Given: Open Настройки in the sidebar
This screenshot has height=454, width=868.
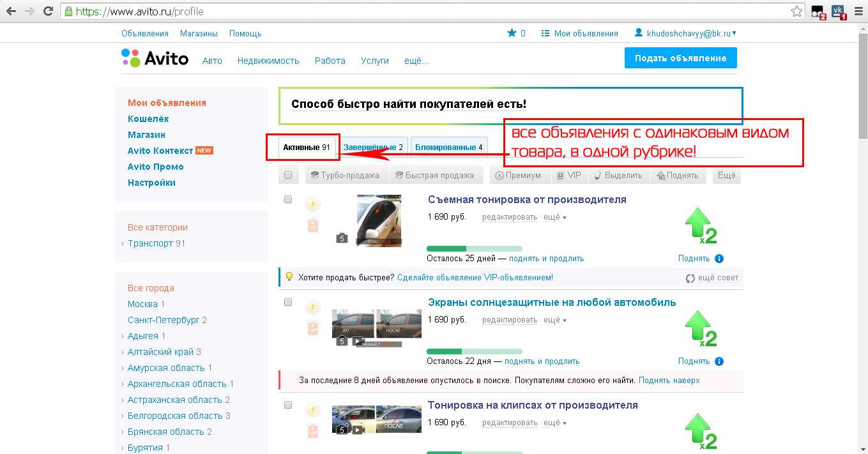Looking at the screenshot, I should (x=151, y=183).
